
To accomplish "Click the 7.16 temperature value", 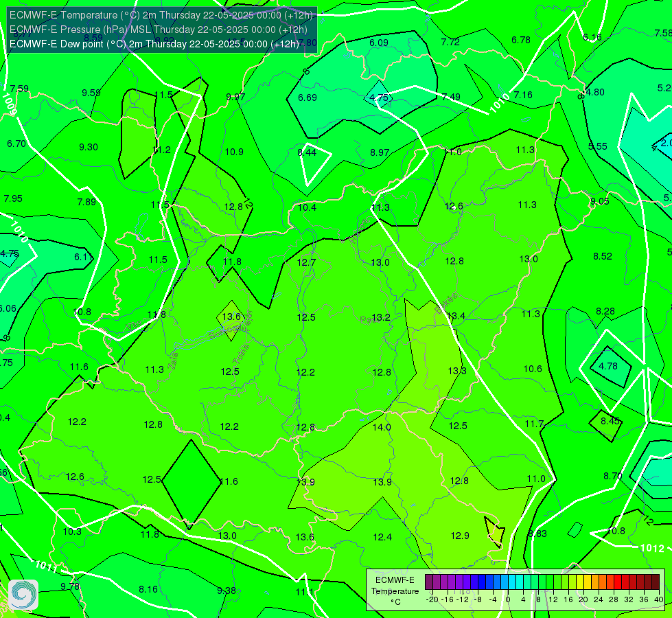I will pos(523,95).
